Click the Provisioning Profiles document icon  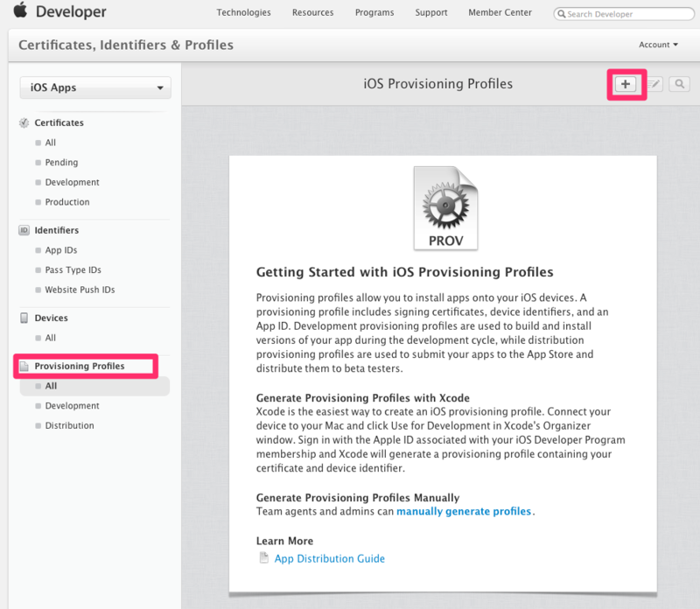coord(24,366)
